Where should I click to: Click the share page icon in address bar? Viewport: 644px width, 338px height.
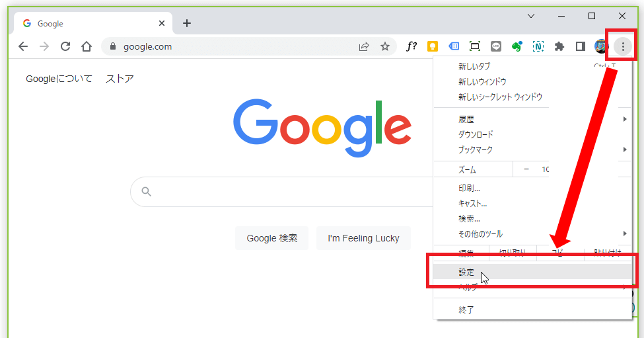tap(364, 46)
